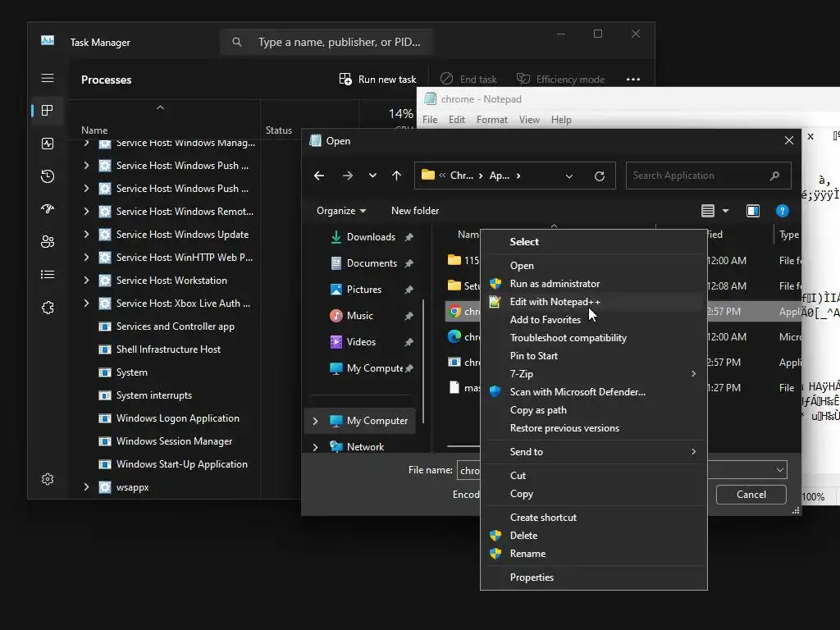The width and height of the screenshot is (840, 630).
Task: Expand My Computer in the navigation tree
Action: click(x=315, y=421)
